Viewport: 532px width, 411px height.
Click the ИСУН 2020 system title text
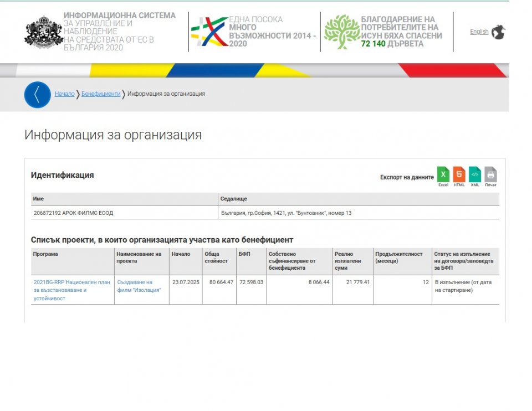tap(119, 32)
